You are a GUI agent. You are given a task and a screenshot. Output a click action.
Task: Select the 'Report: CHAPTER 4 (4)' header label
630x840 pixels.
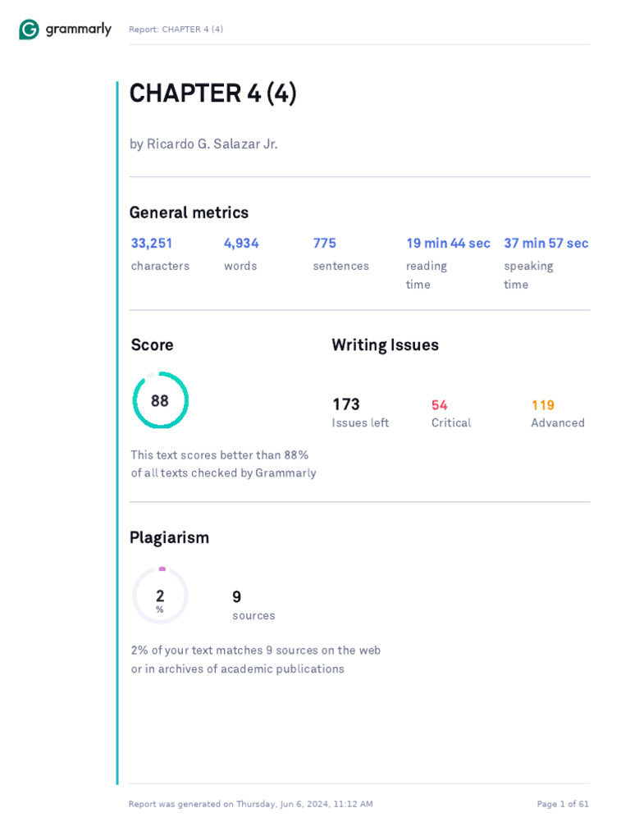(x=176, y=30)
